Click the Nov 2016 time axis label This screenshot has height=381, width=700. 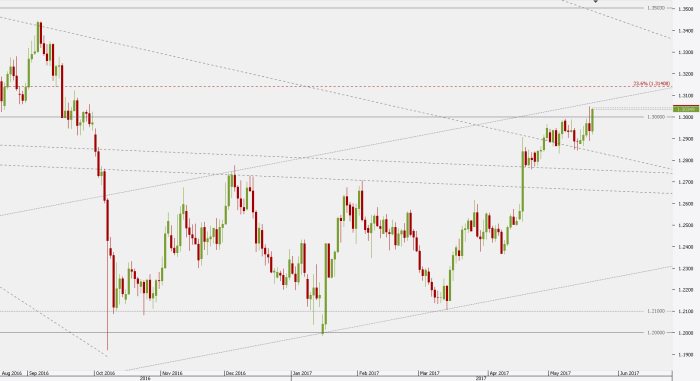click(x=172, y=373)
